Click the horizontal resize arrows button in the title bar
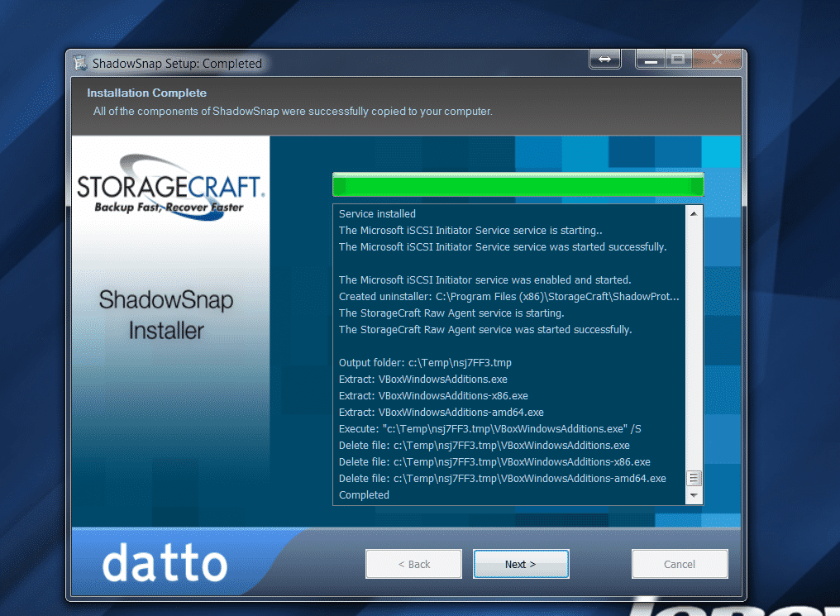This screenshot has height=616, width=840. [604, 59]
